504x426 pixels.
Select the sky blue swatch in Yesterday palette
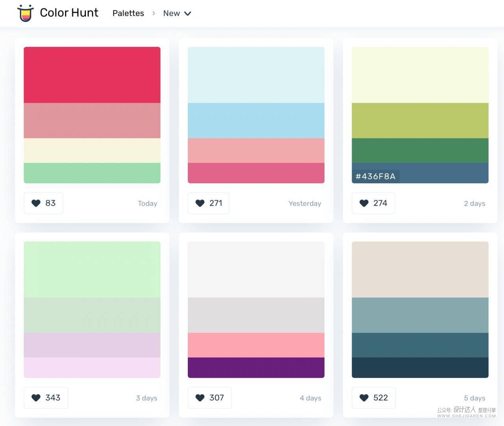(256, 121)
